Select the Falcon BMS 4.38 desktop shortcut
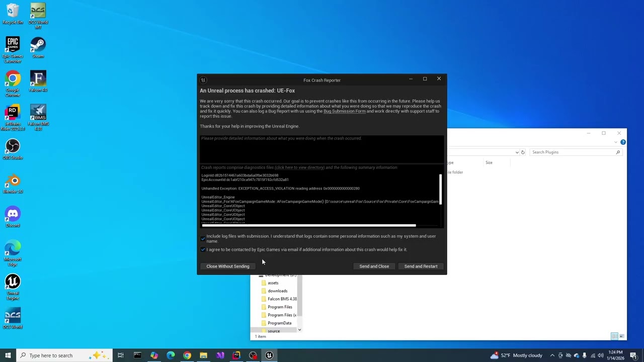 38,118
